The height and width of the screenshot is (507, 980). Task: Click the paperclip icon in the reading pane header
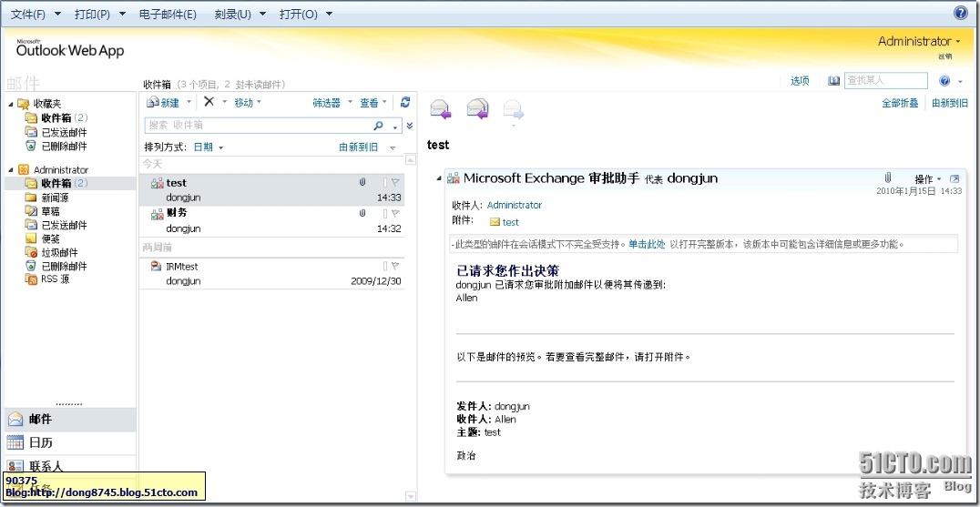[x=887, y=177]
